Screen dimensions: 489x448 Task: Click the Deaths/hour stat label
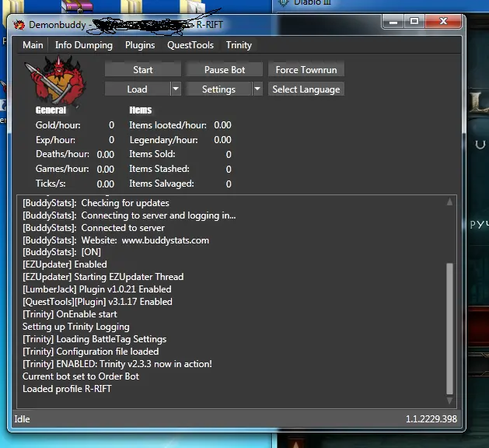click(x=62, y=154)
